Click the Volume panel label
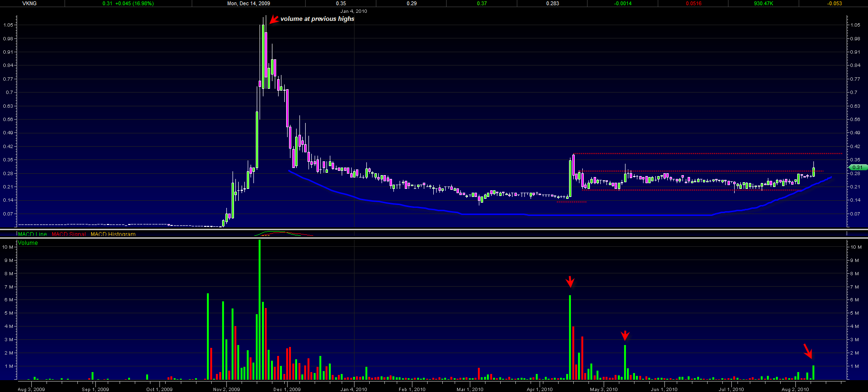Viewport: 868px width, 392px height. click(x=28, y=243)
